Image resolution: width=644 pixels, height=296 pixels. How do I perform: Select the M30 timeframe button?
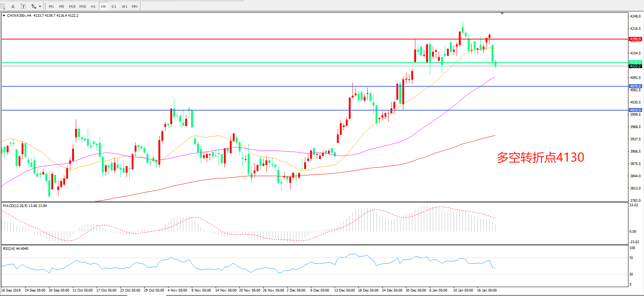click(83, 6)
